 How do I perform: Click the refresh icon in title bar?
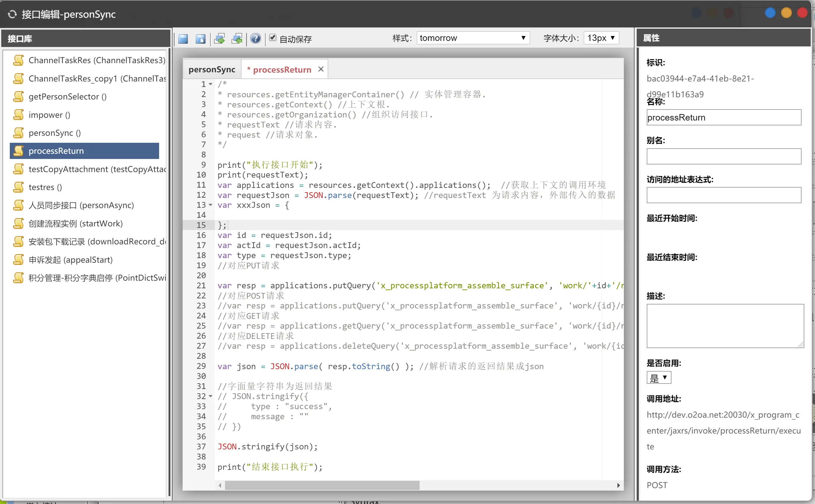pos(12,14)
